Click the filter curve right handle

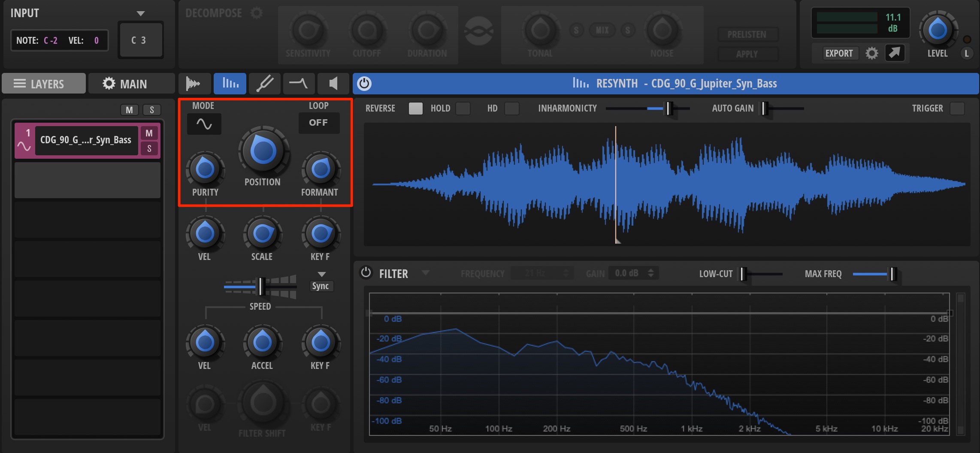click(950, 313)
